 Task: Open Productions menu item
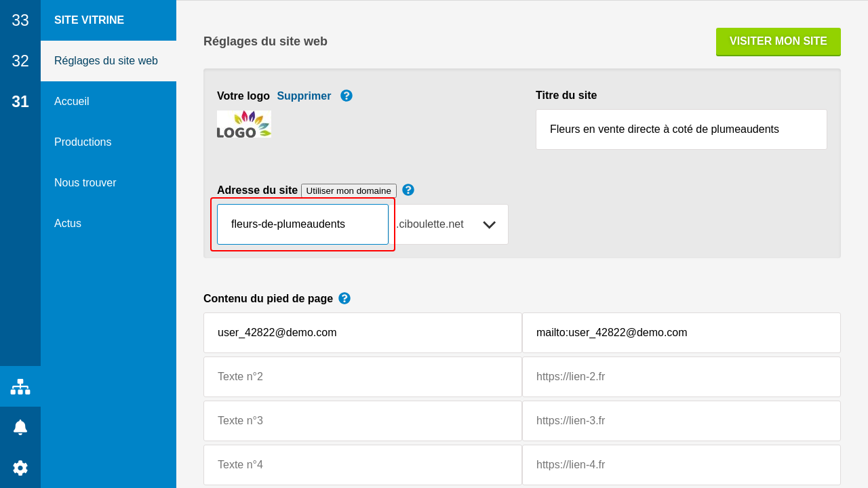tap(83, 142)
